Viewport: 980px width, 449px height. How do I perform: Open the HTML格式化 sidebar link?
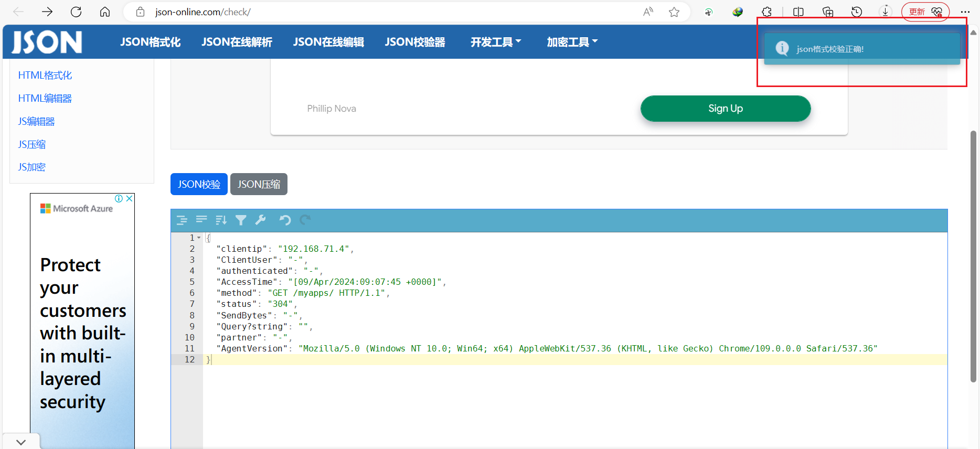pyautogui.click(x=45, y=75)
